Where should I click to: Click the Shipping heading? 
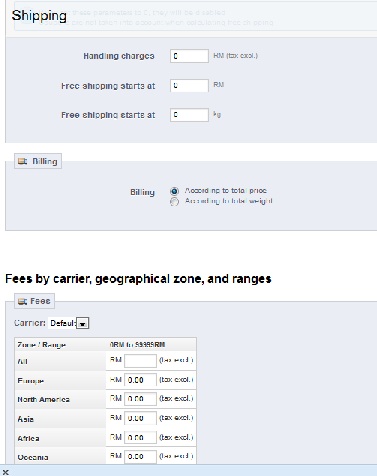[39, 16]
